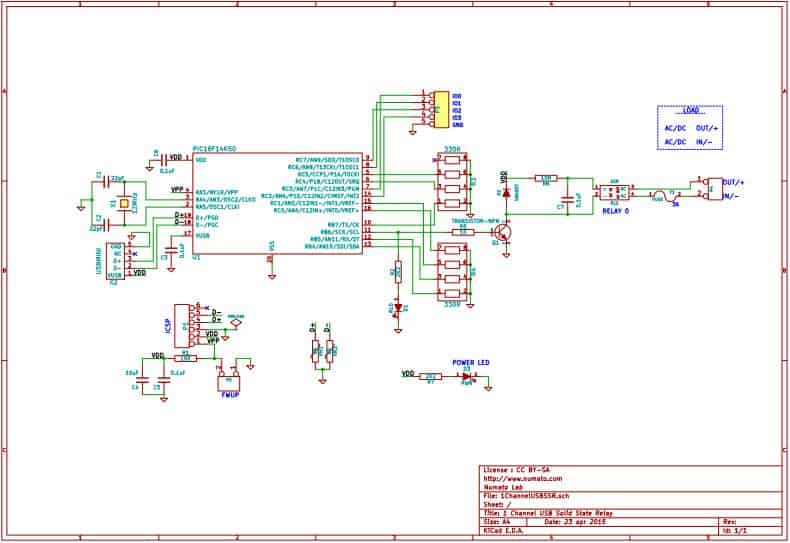Select the USB mini connector symbol
This screenshot has height=543, width=790.
(116, 260)
